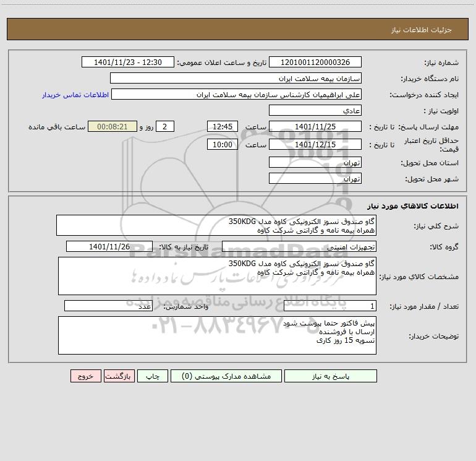The width and height of the screenshot is (476, 461).
Task: Click the 'جزئیات اطلاعات نیاز' header
Action: pos(421,30)
